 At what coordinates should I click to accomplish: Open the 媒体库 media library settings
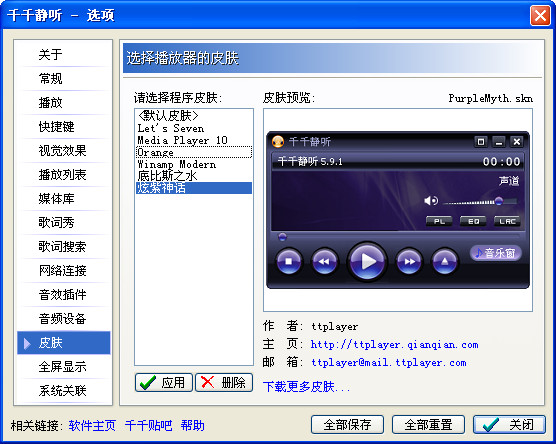coord(64,199)
